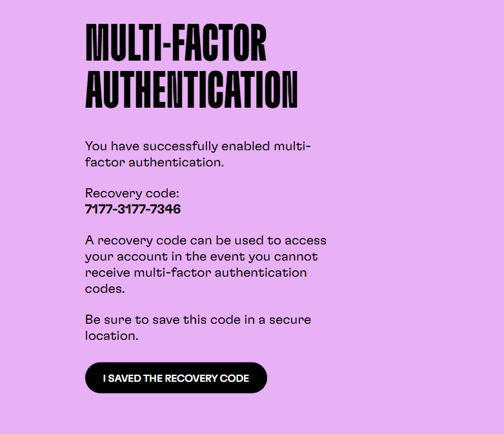Click the word 'FACTOR' in the title

pyautogui.click(x=220, y=43)
